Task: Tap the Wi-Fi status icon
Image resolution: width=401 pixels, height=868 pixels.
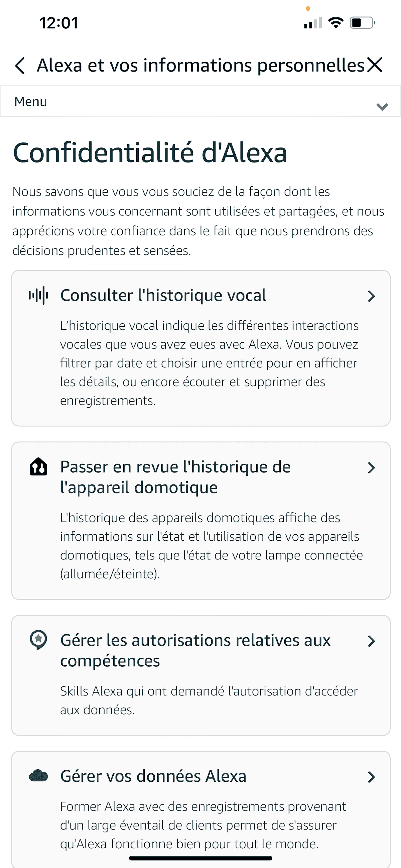Action: click(336, 23)
